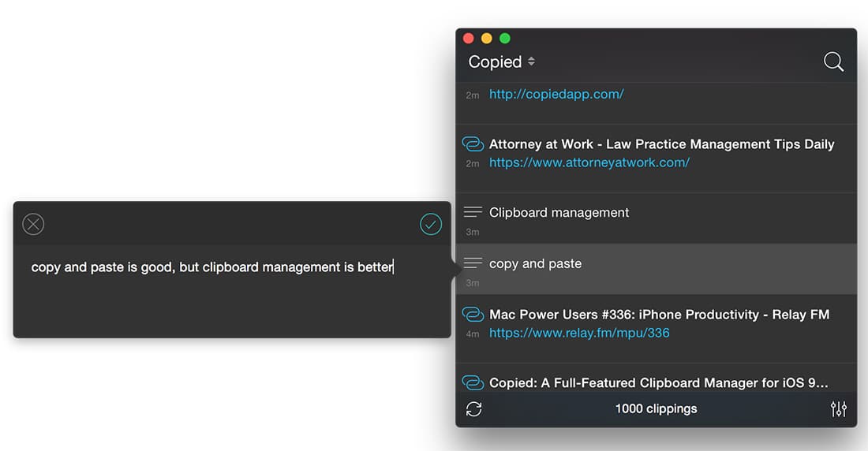Open the http://copiedapp.com/ link

[556, 94]
